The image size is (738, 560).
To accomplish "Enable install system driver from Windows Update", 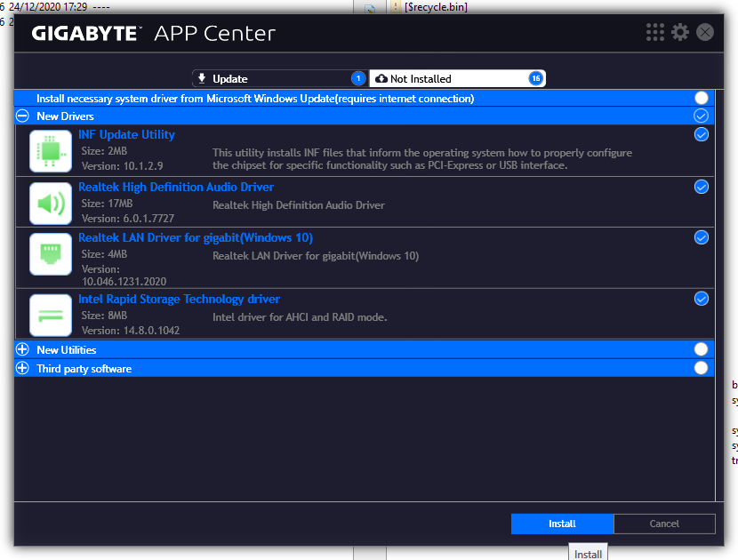I will point(701,98).
